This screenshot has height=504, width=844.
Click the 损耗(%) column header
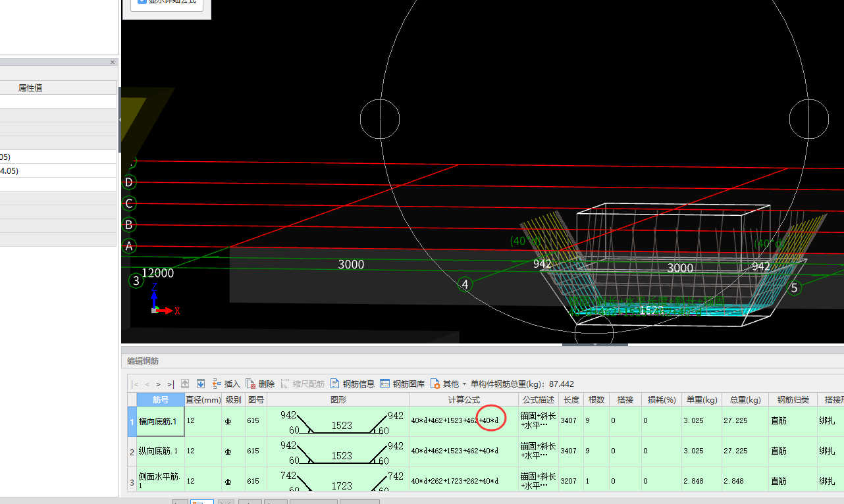[662, 399]
